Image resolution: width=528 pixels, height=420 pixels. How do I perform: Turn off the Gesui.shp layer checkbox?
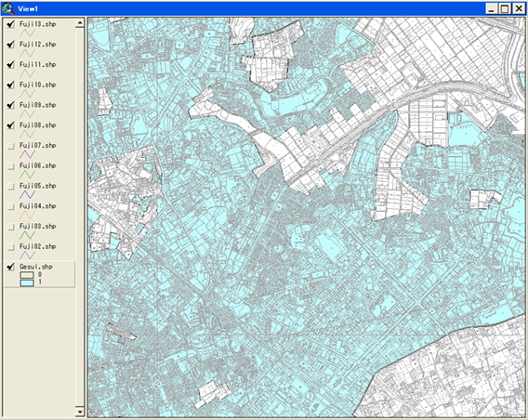point(11,267)
